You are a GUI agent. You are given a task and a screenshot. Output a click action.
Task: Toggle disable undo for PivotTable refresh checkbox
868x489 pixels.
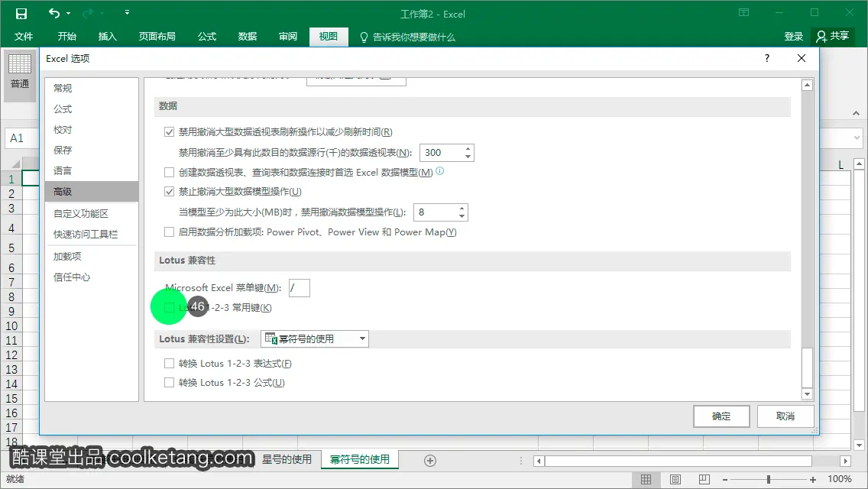[x=170, y=132]
